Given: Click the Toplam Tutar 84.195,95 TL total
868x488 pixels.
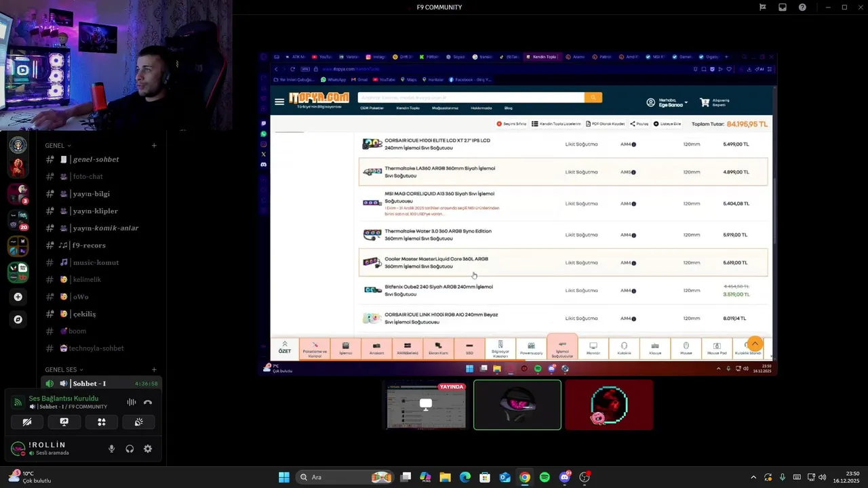Looking at the screenshot, I should (x=730, y=124).
